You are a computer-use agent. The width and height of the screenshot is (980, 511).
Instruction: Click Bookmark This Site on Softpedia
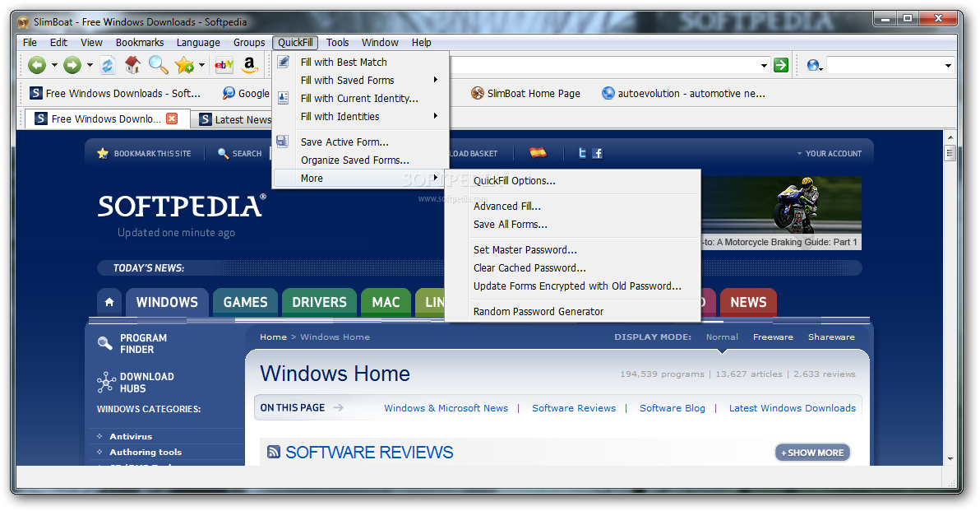click(145, 153)
